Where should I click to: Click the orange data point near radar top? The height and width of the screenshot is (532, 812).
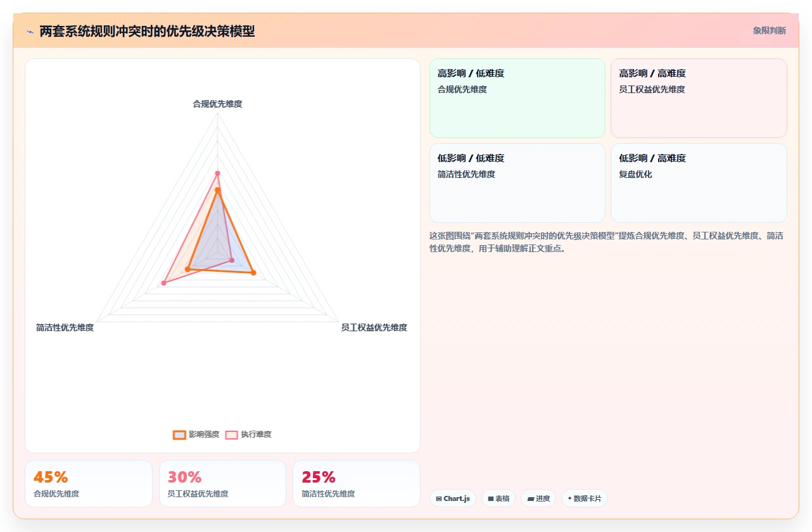tap(217, 190)
